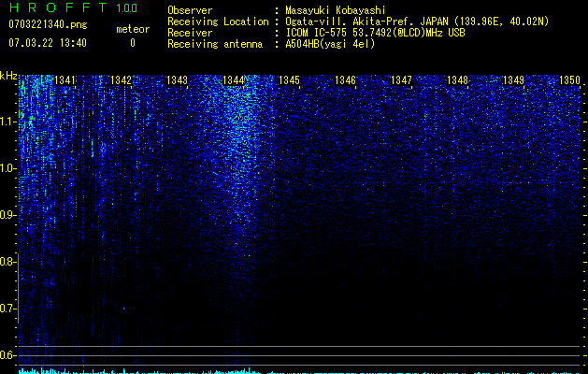Click the 0.7 kHz axis label
The width and height of the screenshot is (588, 374).
click(7, 309)
